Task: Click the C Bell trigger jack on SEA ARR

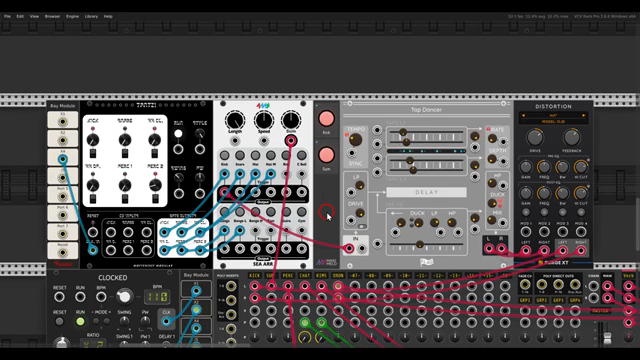Action: 302,174
